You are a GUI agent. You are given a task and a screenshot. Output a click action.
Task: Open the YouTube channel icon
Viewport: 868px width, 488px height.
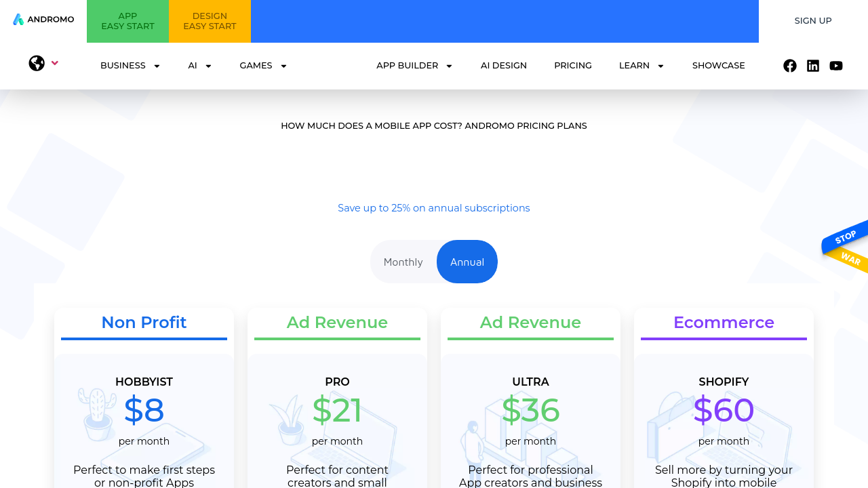[836, 66]
